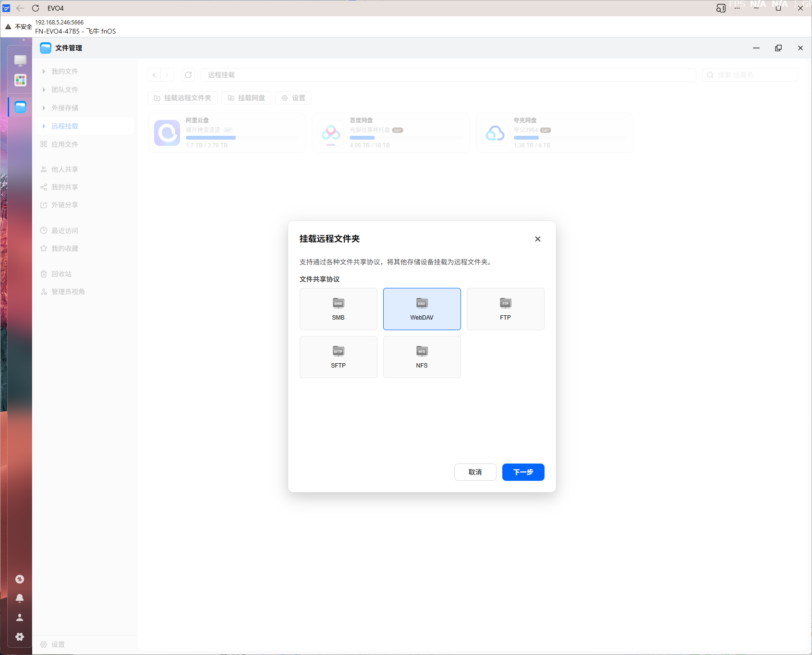Screen dimensions: 812x655
Task: Choose the FTP protocol tile
Action: point(506,309)
